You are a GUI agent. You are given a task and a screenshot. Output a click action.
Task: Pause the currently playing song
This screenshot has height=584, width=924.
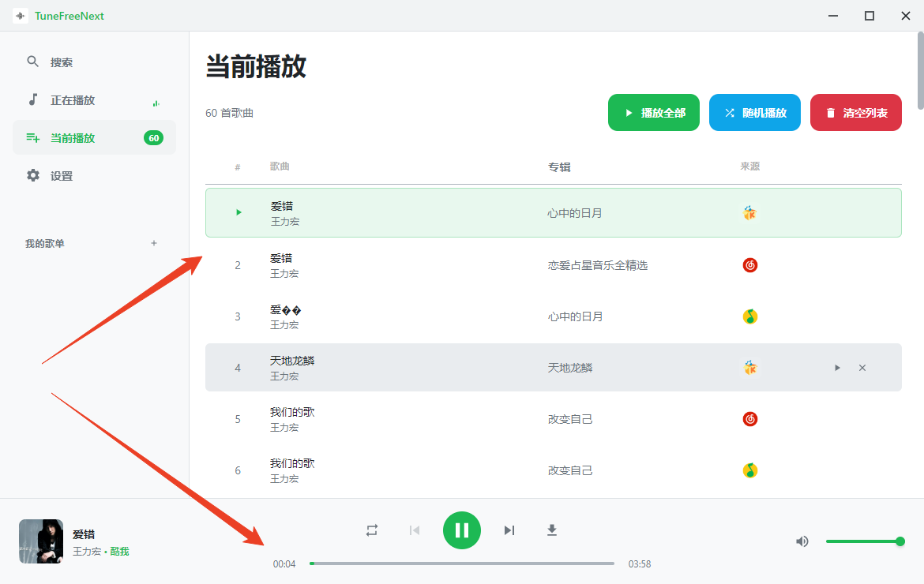coord(462,530)
